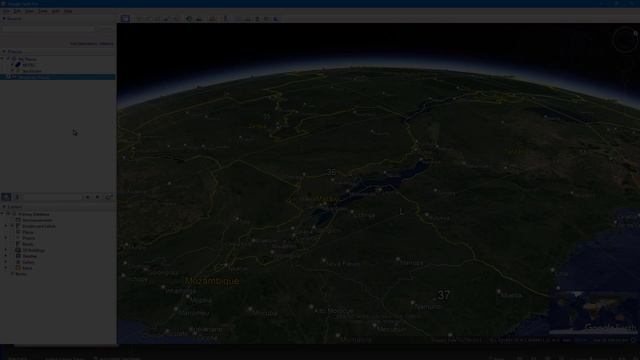This screenshot has height=360, width=640.
Task: Click the planet switcher toolbar icon
Action: click(x=212, y=19)
